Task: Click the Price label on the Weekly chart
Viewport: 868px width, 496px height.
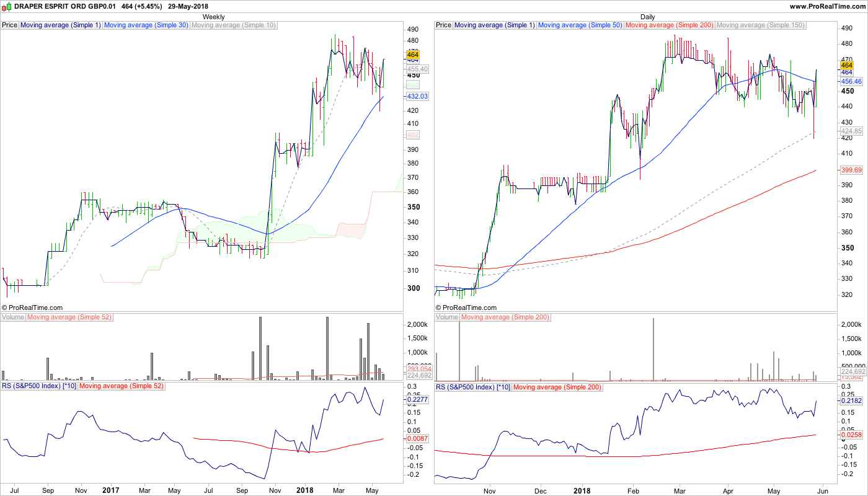Action: coord(10,25)
